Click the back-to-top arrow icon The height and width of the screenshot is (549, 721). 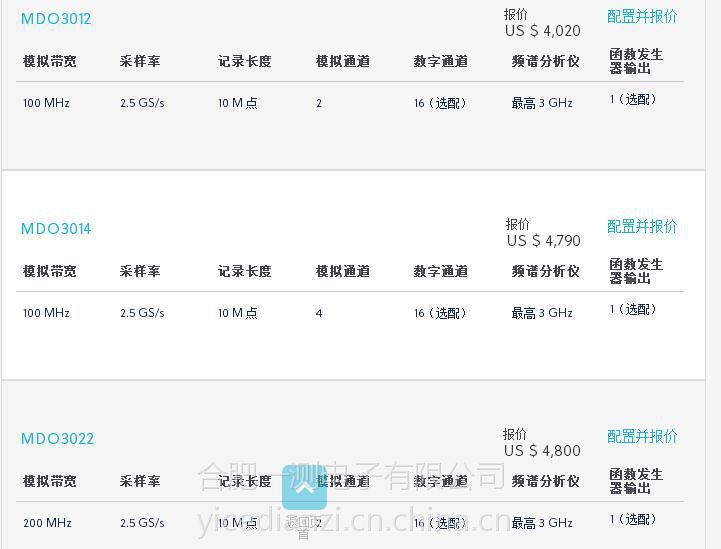[304, 487]
